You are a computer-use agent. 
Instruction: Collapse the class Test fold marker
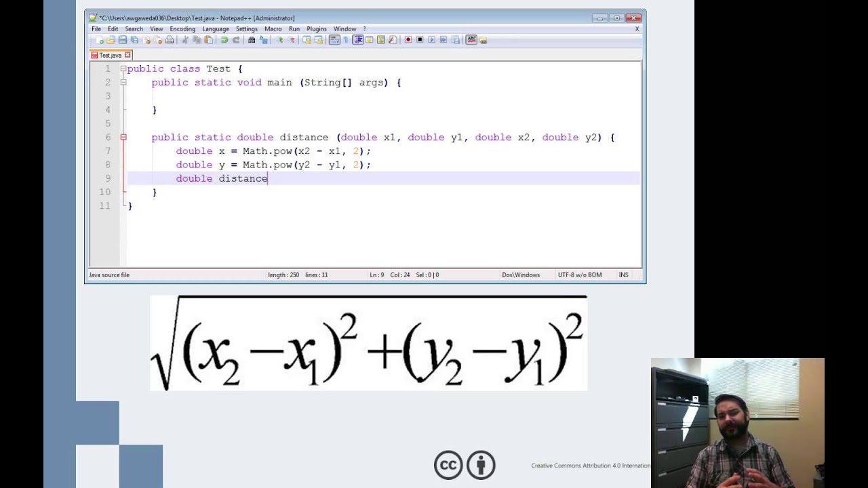point(123,68)
